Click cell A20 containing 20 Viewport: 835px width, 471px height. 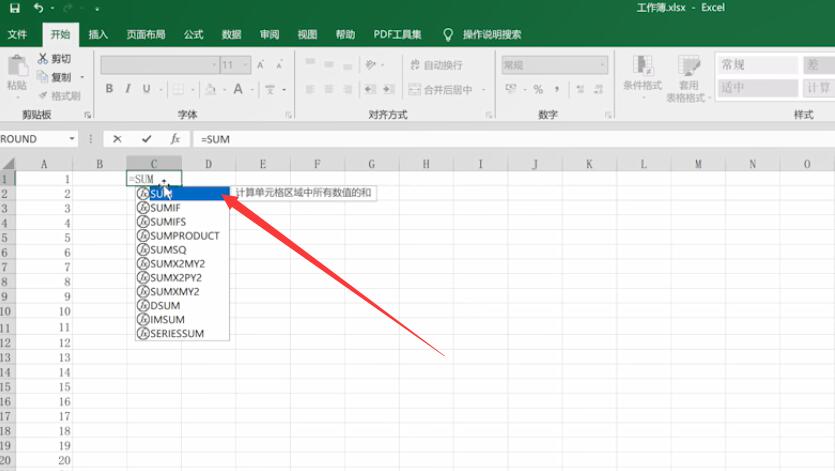pyautogui.click(x=44, y=460)
